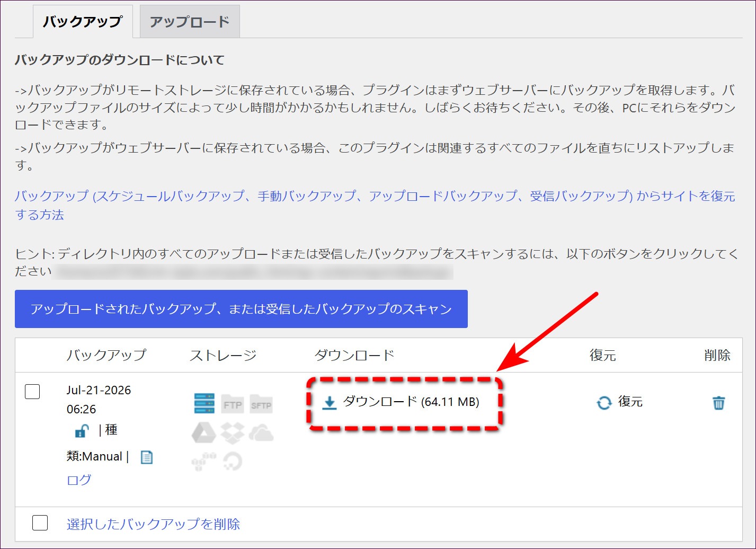Click the 類:Manual backup type text
This screenshot has width=756, height=549.
(x=94, y=456)
